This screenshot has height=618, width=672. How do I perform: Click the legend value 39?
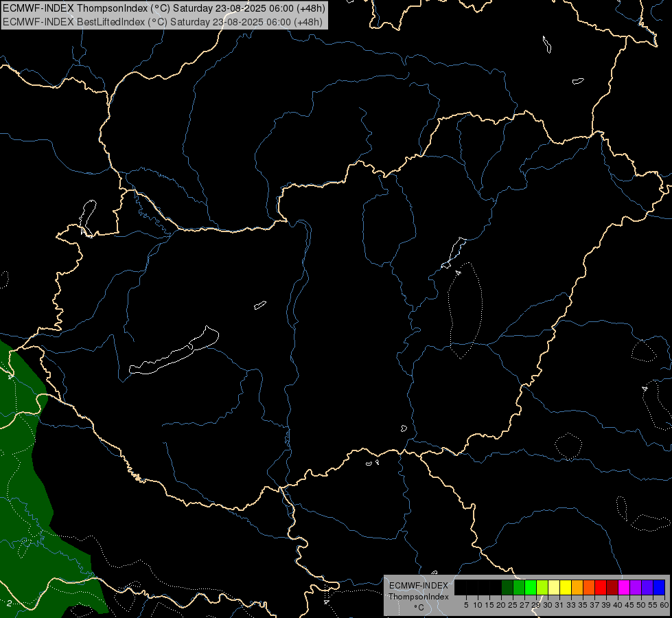point(606,605)
